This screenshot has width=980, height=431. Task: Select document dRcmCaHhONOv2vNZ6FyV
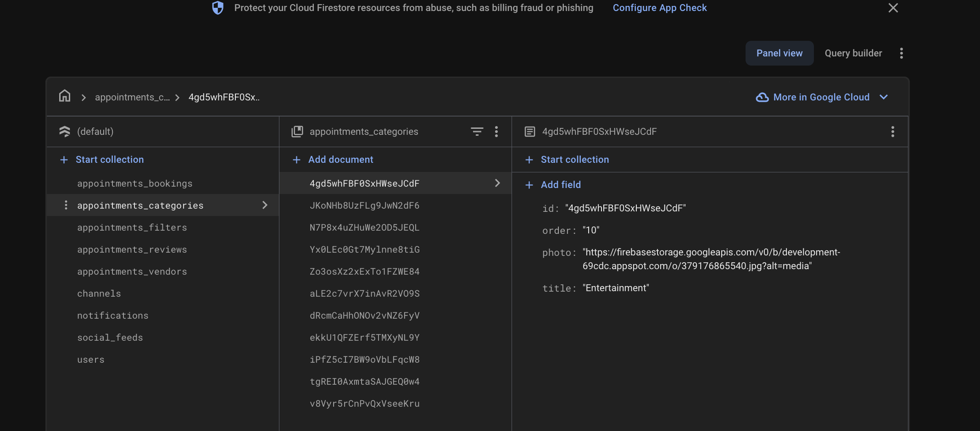pos(365,315)
